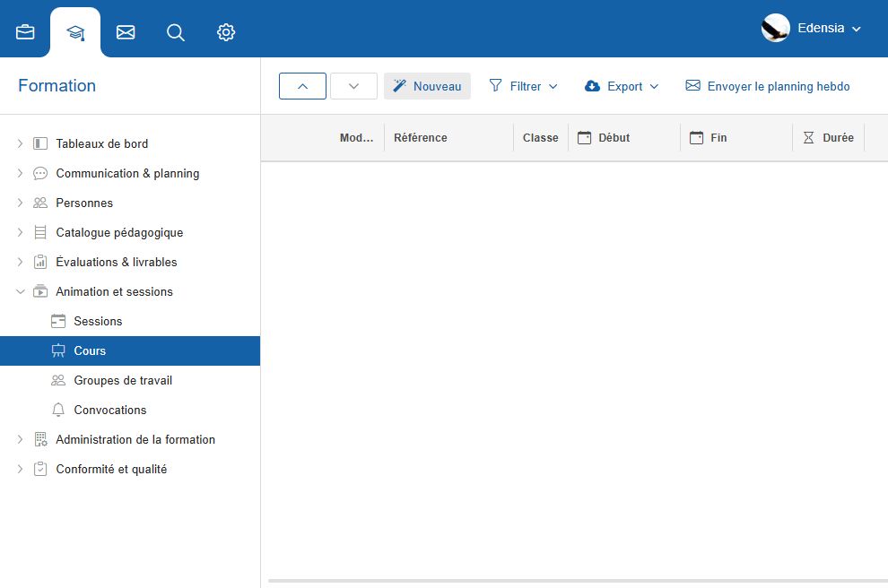
Task: Click the Sessions calendar icon
Action: 58,321
